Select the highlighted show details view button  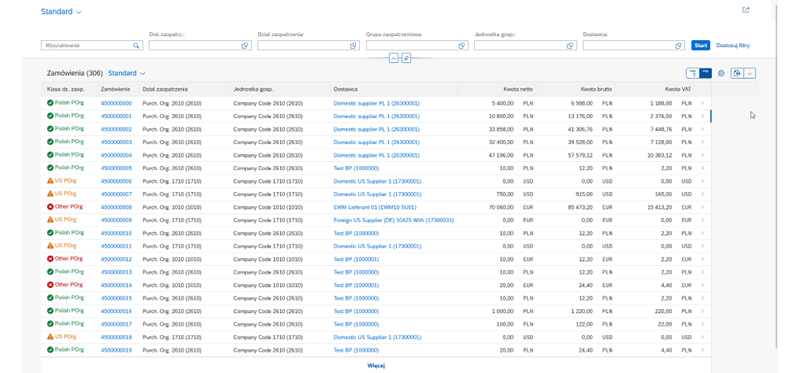coord(705,73)
